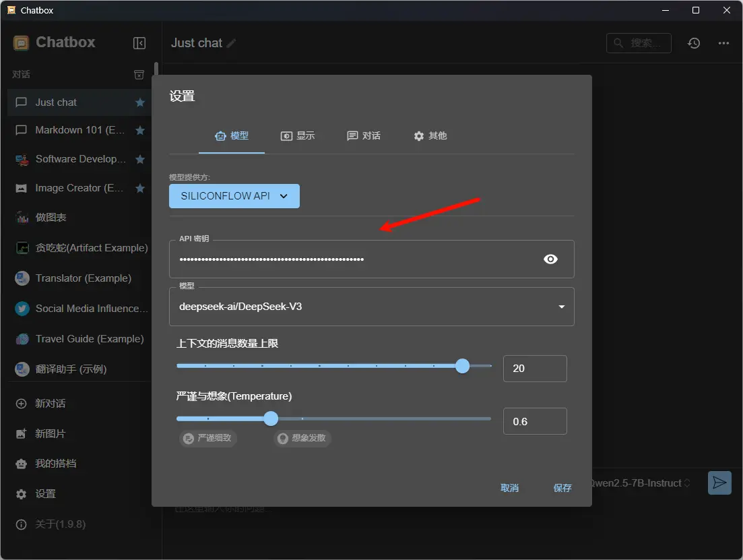
Task: Reveal the API key with eye toggle
Action: (550, 259)
